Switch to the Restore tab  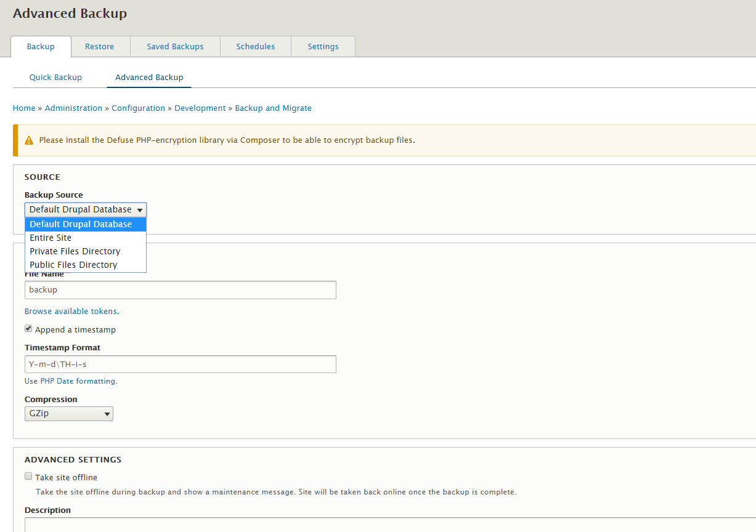pos(100,47)
